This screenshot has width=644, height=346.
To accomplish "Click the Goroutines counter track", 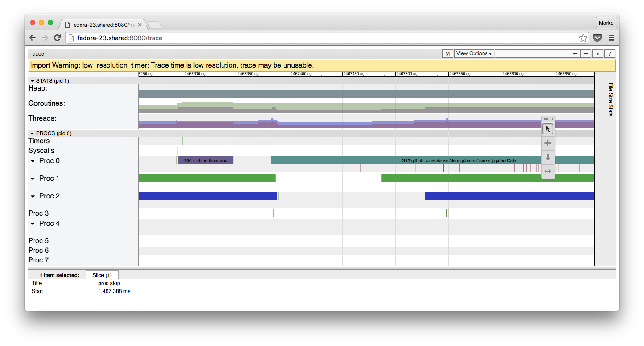I will tap(366, 107).
